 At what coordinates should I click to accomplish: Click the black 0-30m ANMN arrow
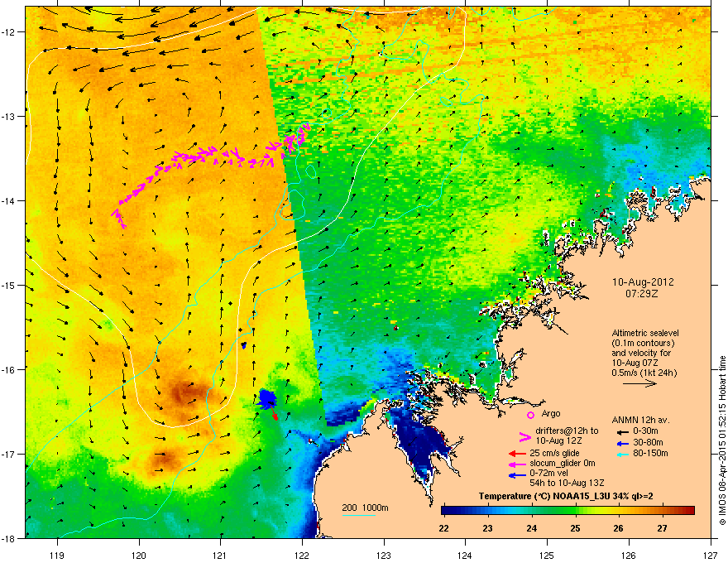pos(623,432)
